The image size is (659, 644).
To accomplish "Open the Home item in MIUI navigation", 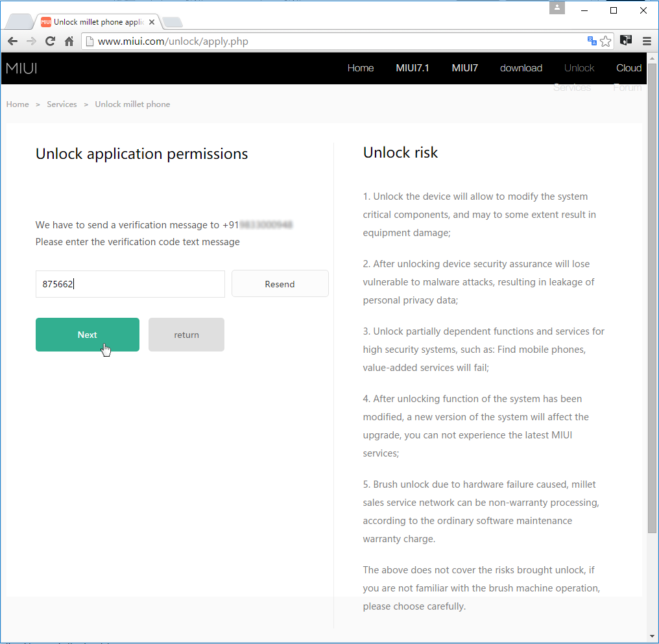I will coord(361,68).
